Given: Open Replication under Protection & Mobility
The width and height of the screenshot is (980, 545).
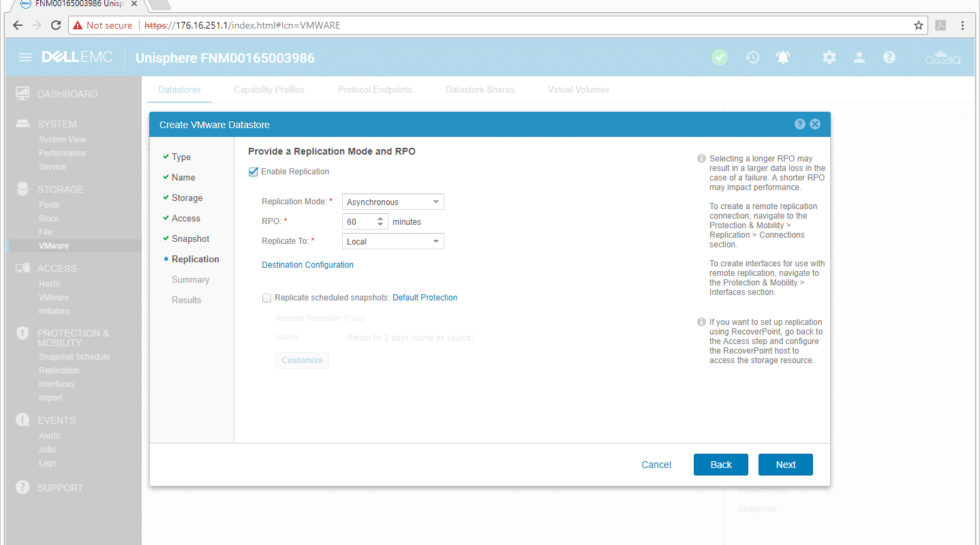Looking at the screenshot, I should pyautogui.click(x=59, y=371).
